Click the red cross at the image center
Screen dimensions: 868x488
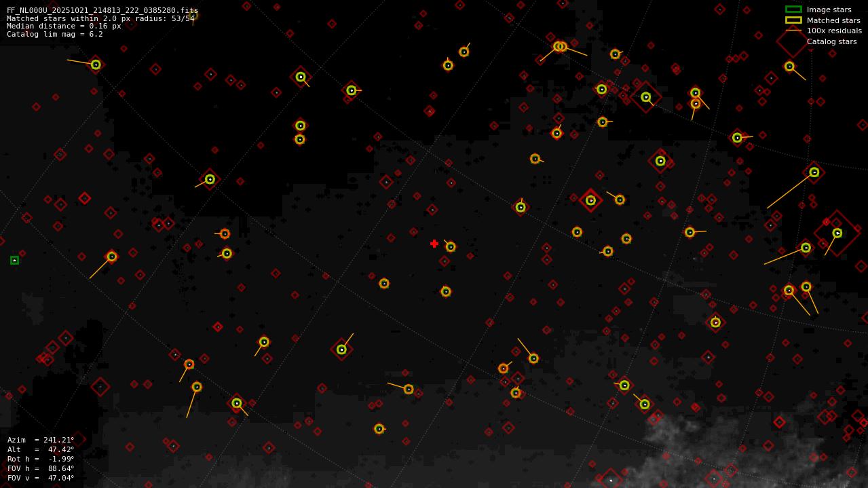click(x=434, y=244)
